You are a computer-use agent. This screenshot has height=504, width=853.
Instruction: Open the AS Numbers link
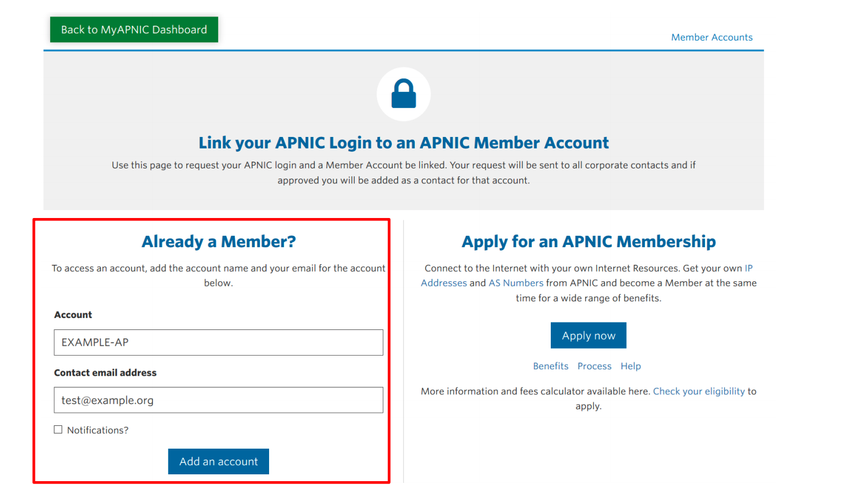click(x=515, y=283)
